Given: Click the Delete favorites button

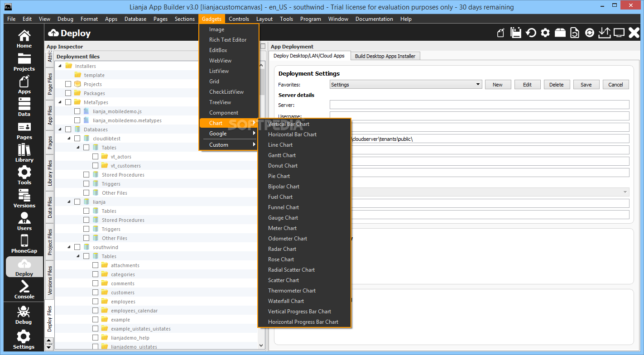Looking at the screenshot, I should pyautogui.click(x=557, y=85).
